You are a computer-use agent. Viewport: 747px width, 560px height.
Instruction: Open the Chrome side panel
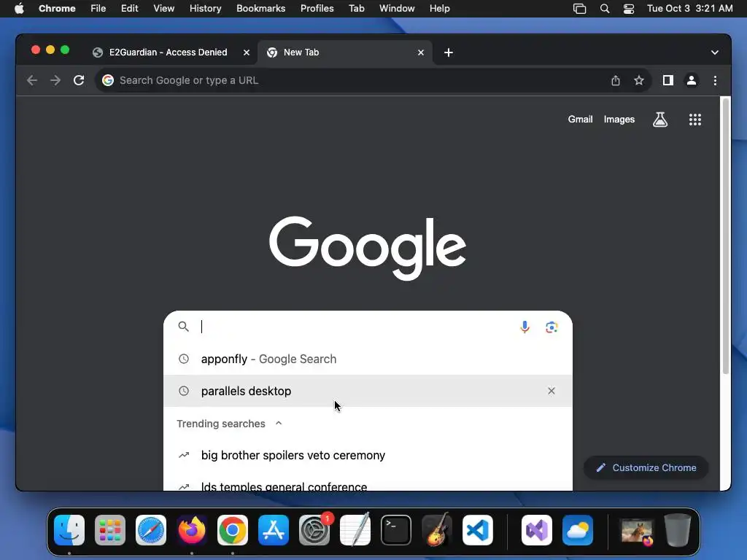668,80
